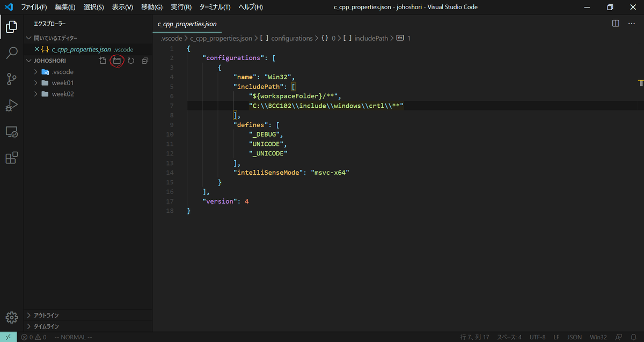Image resolution: width=644 pixels, height=342 pixels.
Task: Open the errors and warnings problems indicator
Action: coord(34,337)
